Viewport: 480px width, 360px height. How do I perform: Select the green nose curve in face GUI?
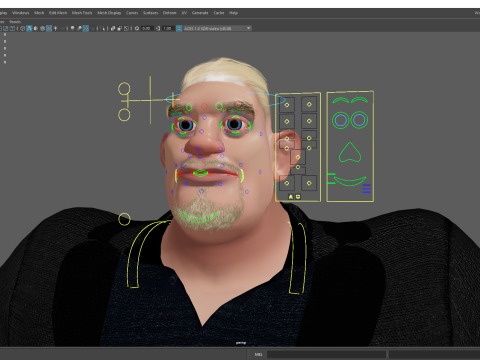pyautogui.click(x=350, y=153)
